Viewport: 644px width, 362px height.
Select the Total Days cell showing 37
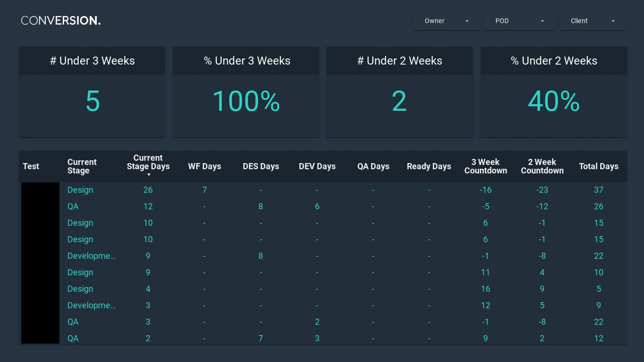pos(598,190)
